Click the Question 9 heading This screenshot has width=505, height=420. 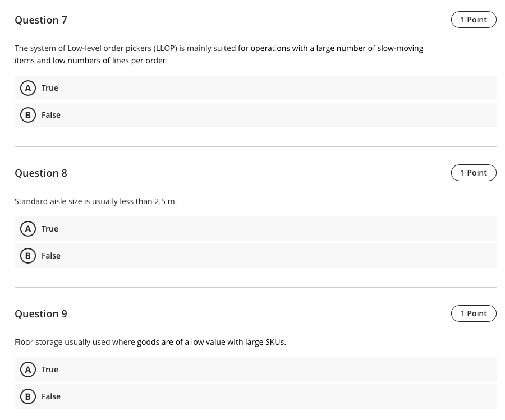[x=41, y=314]
